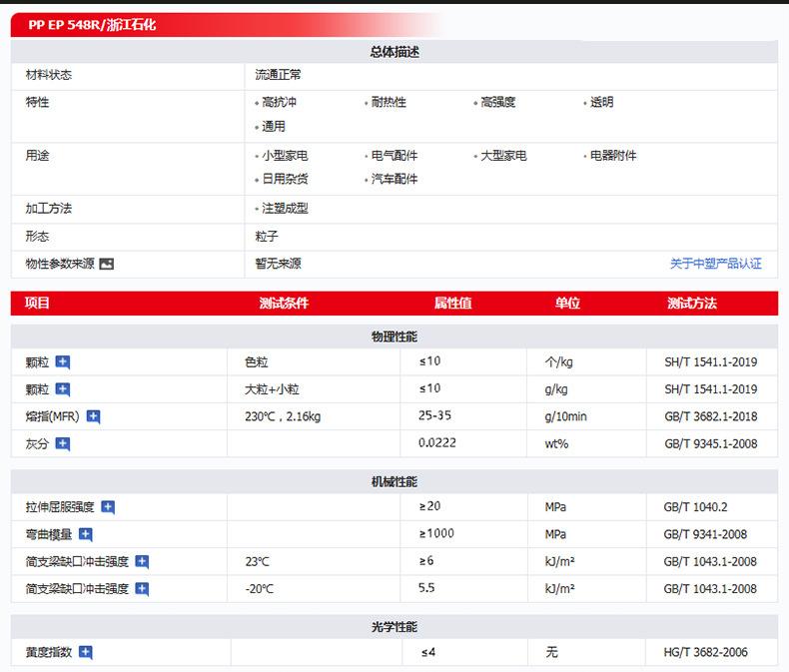Open the 关于中塑产品认证 link

pyautogui.click(x=715, y=264)
